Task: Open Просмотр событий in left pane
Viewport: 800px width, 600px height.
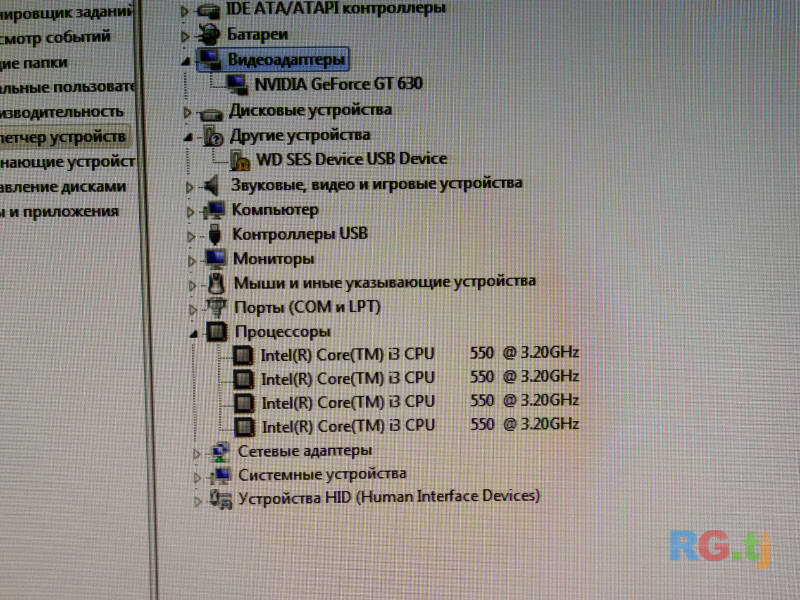Action: (55, 37)
